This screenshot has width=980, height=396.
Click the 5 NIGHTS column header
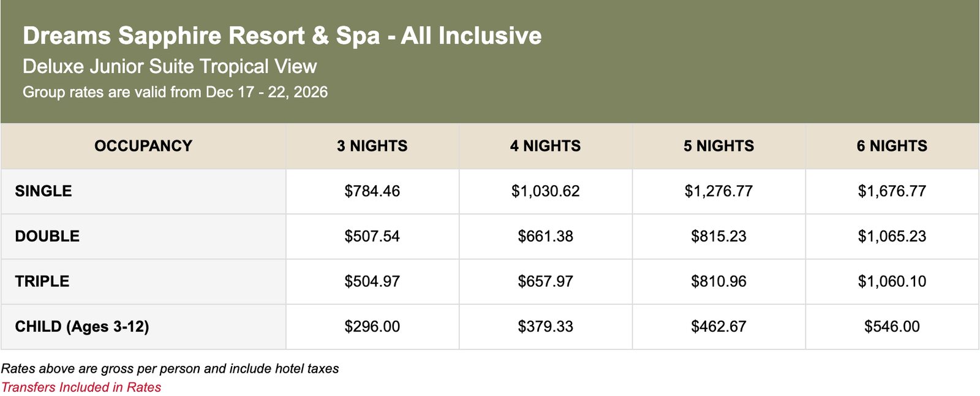[719, 146]
